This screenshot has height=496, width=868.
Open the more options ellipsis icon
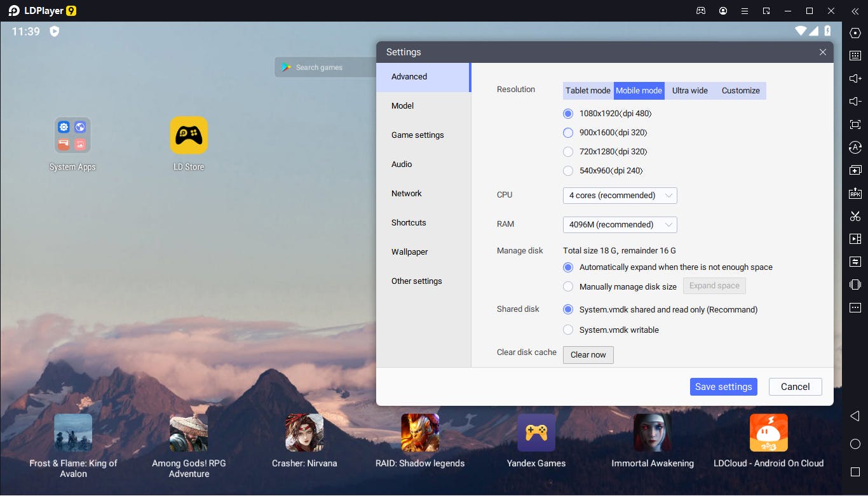pos(855,307)
